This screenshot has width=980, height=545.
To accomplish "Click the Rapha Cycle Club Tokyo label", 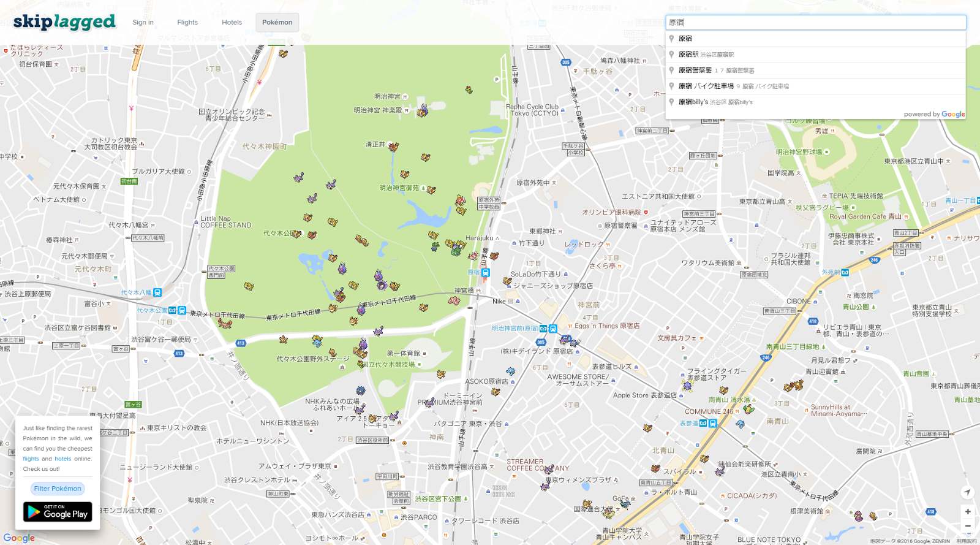I will coord(532,110).
